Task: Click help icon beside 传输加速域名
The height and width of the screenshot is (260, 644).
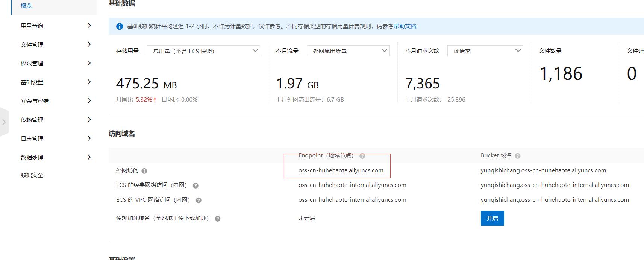Action: [x=218, y=219]
